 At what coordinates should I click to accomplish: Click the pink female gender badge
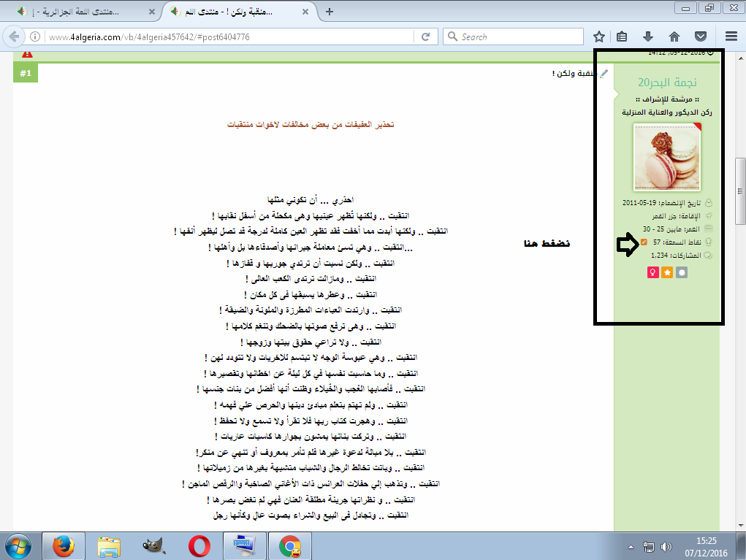pos(651,272)
